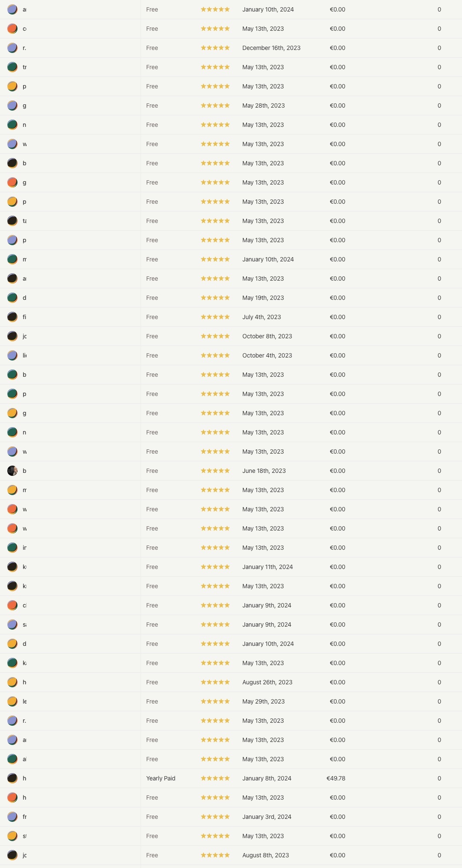Click the avatar in the December 16th, 2023 row

click(x=12, y=48)
